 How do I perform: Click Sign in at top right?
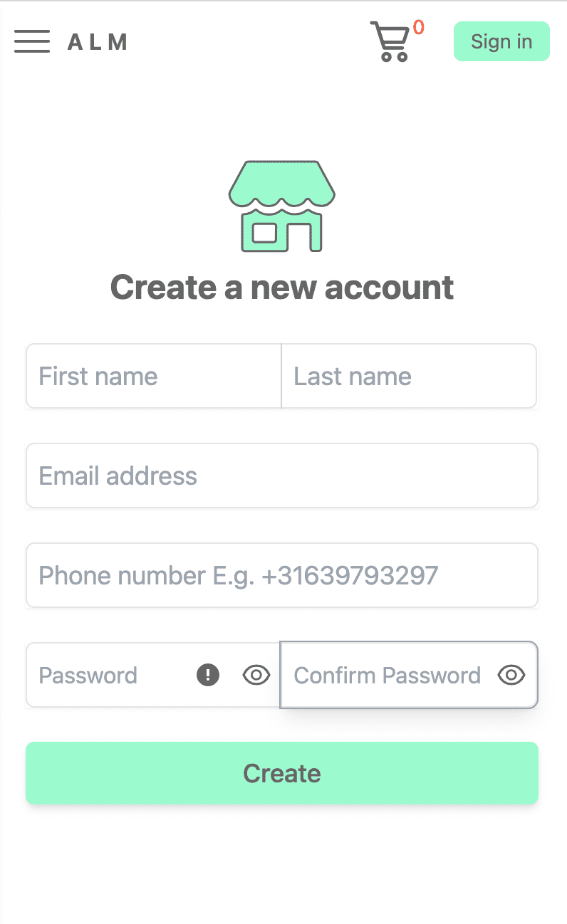[x=501, y=41]
